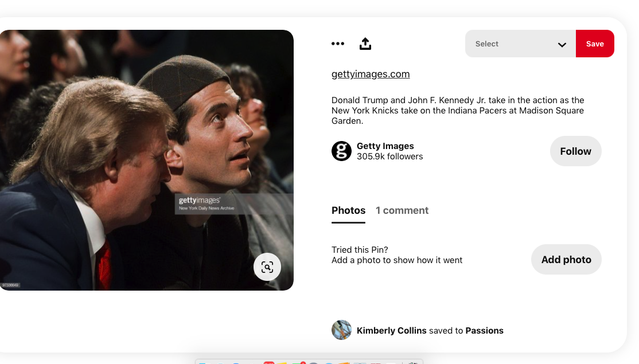639x364 pixels.
Task: Click the Add photo button
Action: coord(566,259)
